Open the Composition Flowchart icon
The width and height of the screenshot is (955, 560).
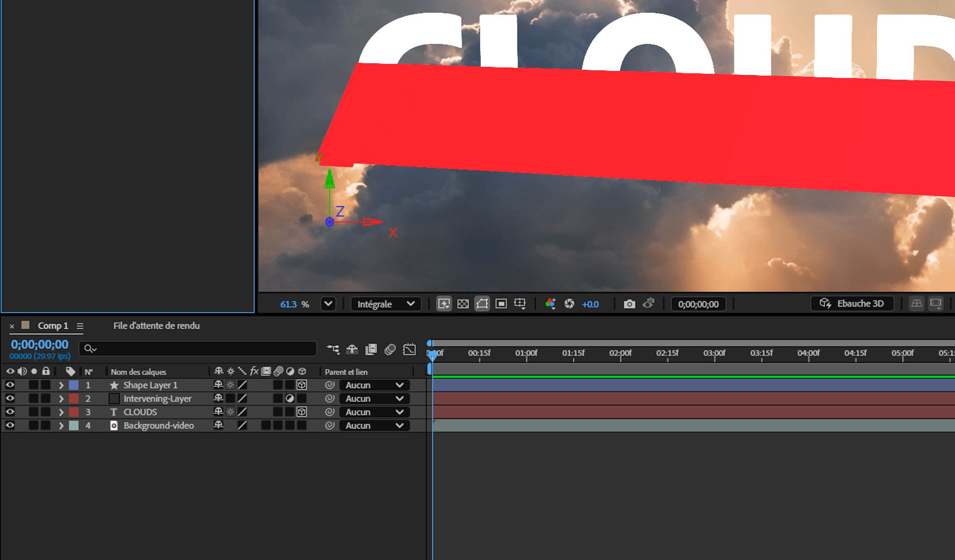coord(334,349)
